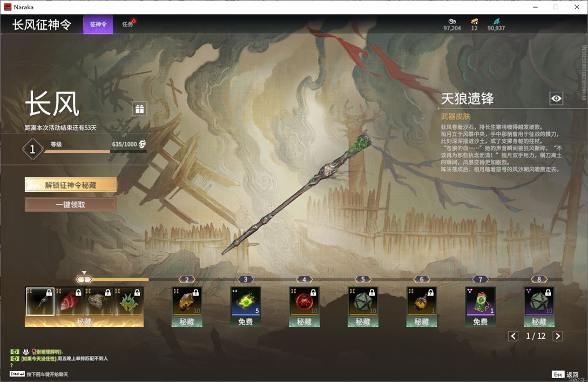This screenshot has height=382, width=588.
Task: Go to next reward page
Action: point(558,336)
